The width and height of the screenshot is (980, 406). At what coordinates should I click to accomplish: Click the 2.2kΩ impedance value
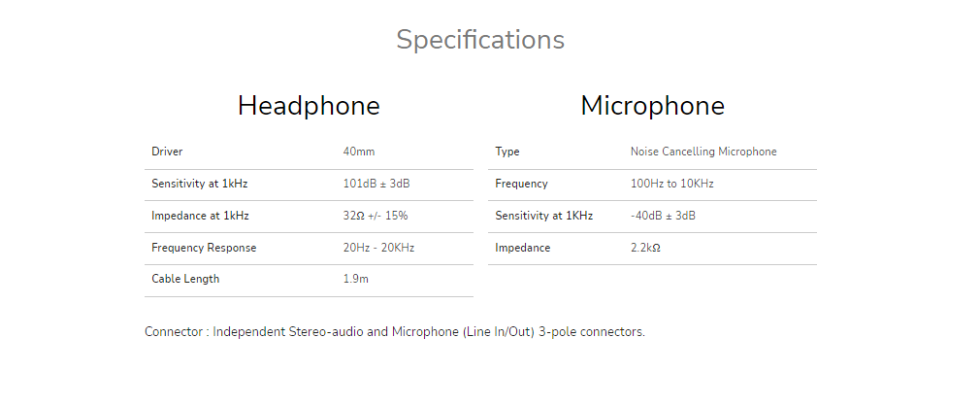coord(645,248)
